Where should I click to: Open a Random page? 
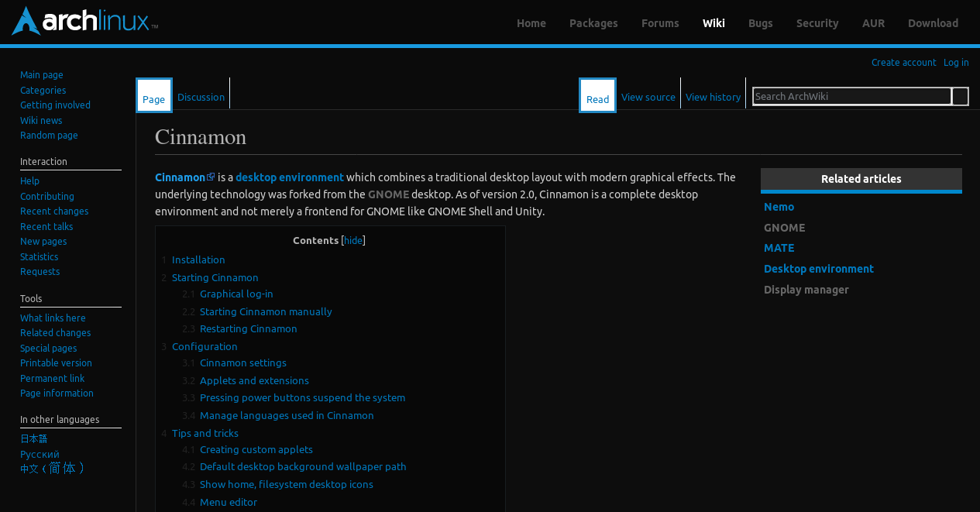tap(49, 136)
